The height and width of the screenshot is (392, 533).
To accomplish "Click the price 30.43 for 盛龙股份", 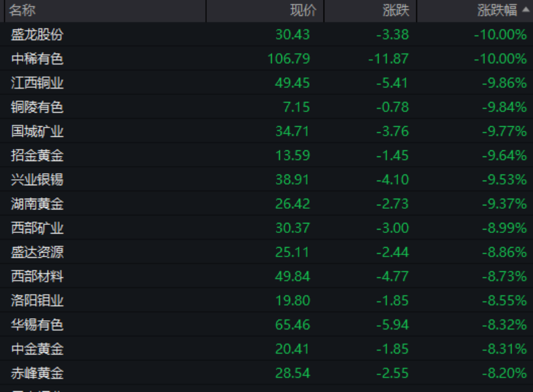I will (x=292, y=34).
